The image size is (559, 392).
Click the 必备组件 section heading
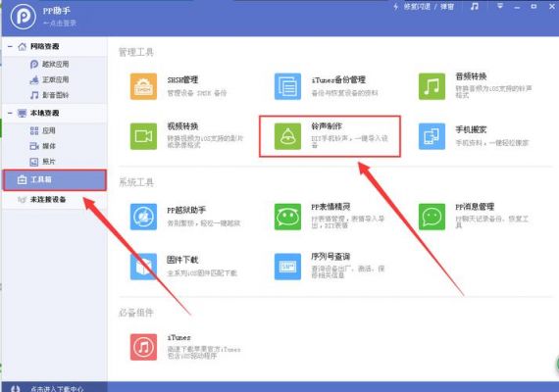pos(136,313)
